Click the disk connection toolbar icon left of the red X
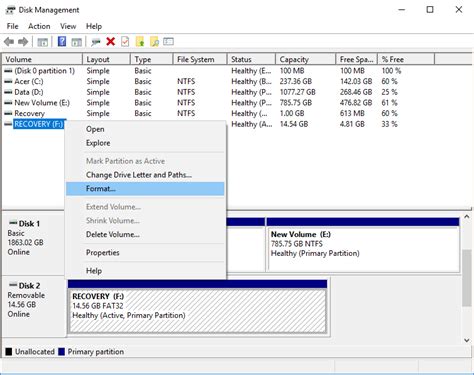This screenshot has height=375, width=474. click(96, 42)
